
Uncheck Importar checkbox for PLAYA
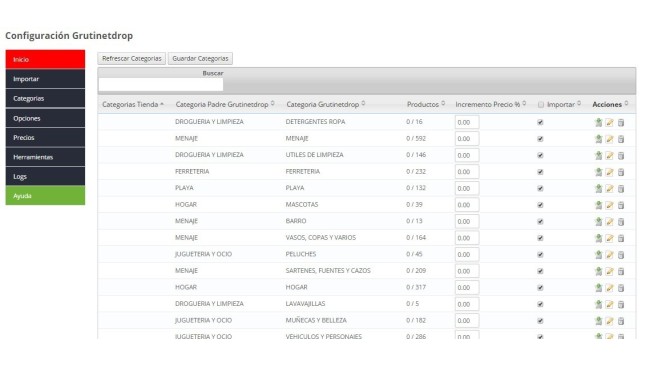[x=540, y=188]
